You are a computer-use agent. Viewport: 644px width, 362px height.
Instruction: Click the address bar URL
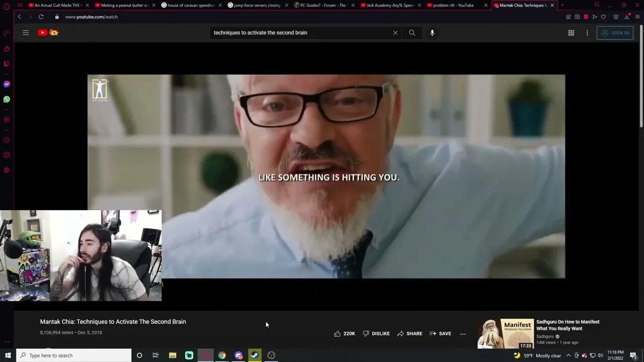click(91, 17)
